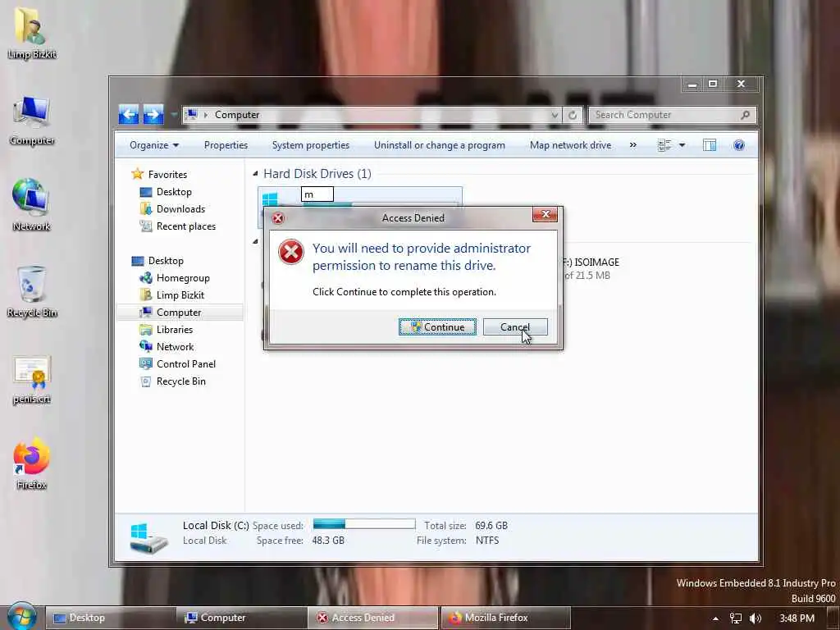Toggle the preview pane icon

tap(710, 145)
